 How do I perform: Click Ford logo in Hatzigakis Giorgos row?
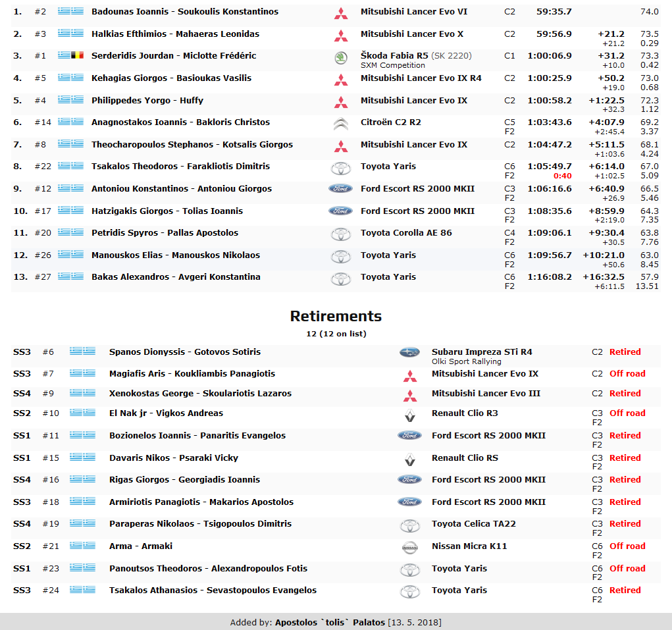(x=341, y=211)
